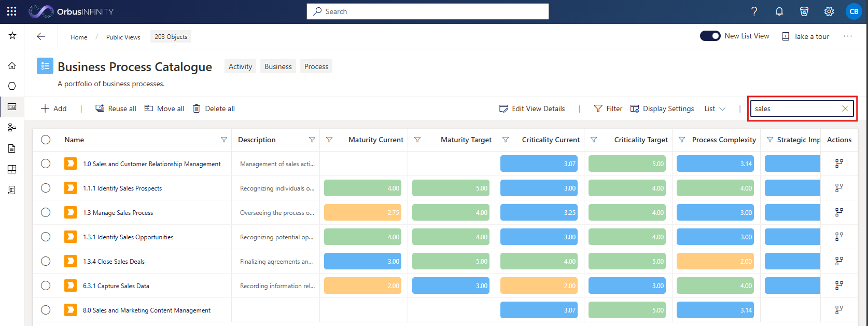This screenshot has height=326, width=868.
Task: Open the Name column filter dropdown
Action: pyautogui.click(x=224, y=140)
